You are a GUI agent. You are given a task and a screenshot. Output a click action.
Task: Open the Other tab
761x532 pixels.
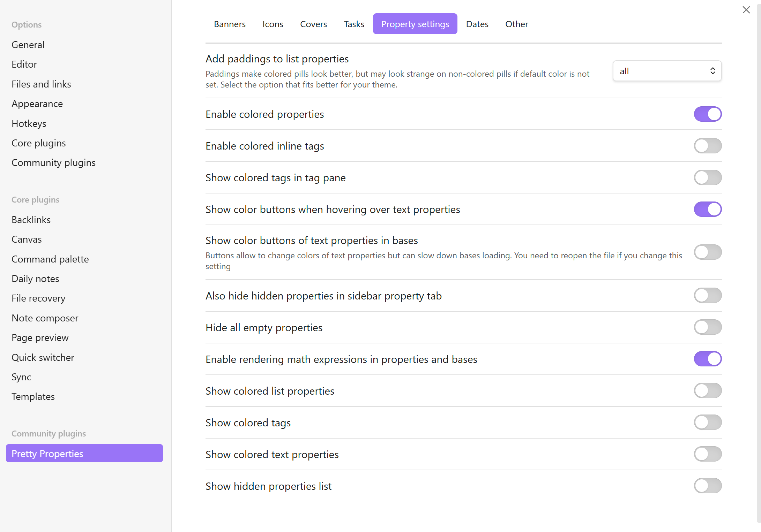click(x=516, y=24)
